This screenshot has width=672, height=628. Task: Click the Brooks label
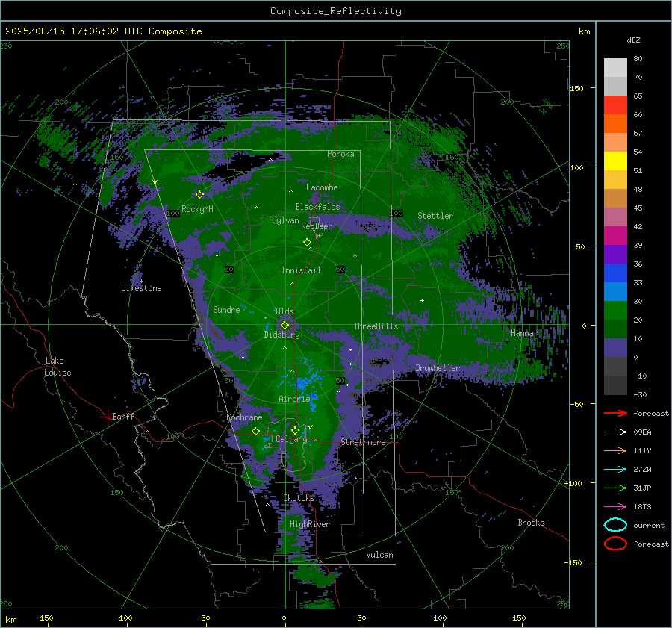[x=531, y=523]
